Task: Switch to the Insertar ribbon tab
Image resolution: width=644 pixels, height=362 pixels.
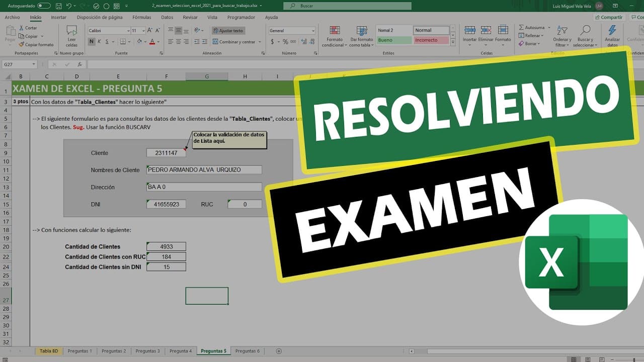Action: click(x=58, y=17)
